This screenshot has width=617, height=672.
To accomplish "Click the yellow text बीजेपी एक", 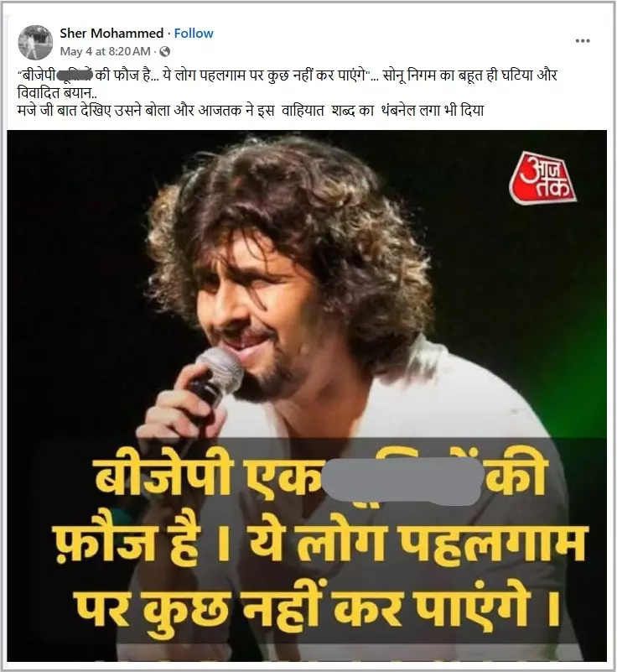I will [207, 477].
